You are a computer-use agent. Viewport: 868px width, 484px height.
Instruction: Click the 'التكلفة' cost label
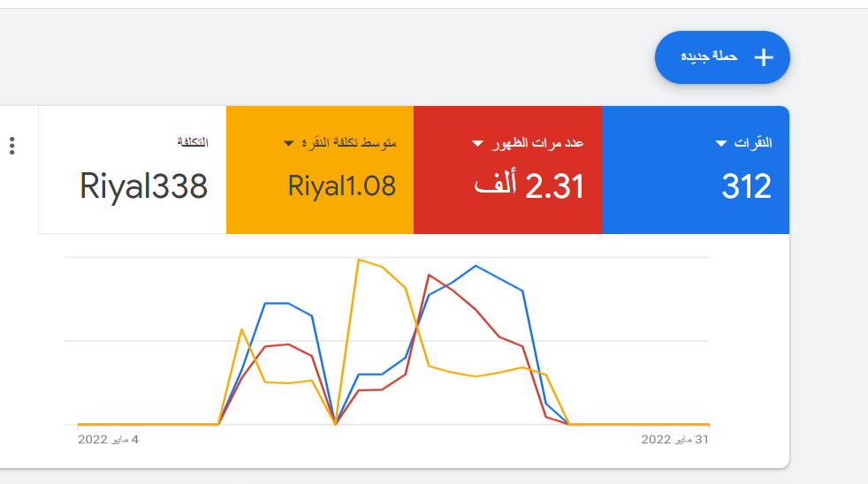point(193,143)
